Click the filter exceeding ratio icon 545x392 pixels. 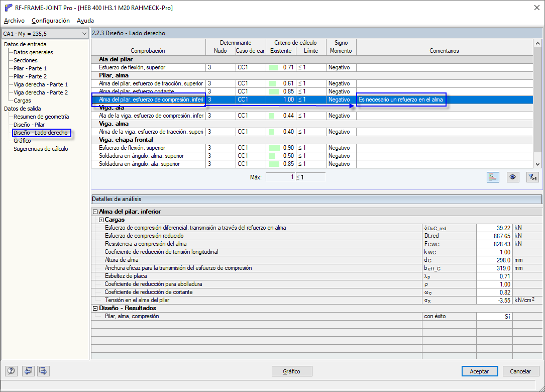(x=532, y=177)
